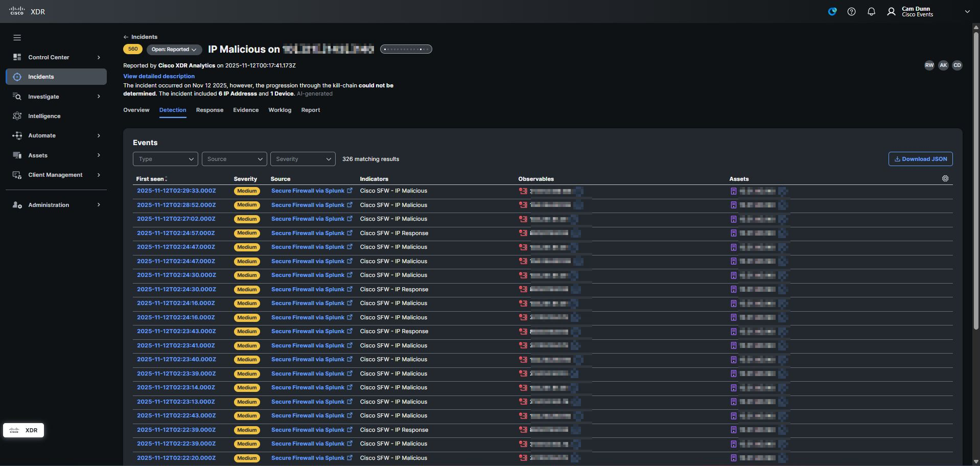The image size is (980, 466).
Task: Open the Severity filter dropdown
Action: point(302,159)
